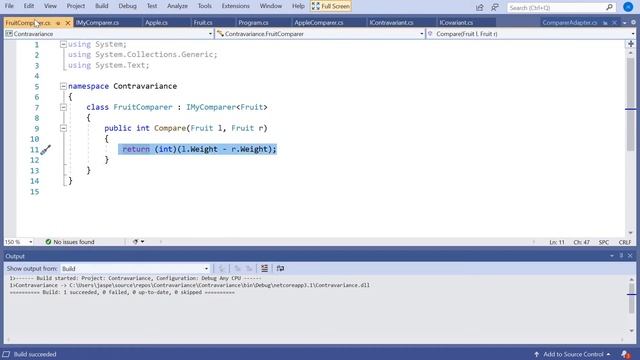
Task: Open the Tools menu
Action: click(x=204, y=6)
